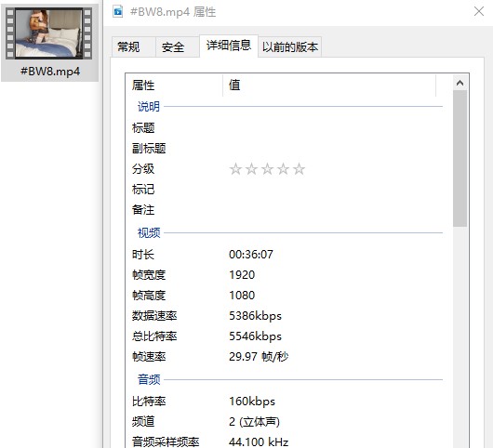Click the details list scrollbar thumb

click(460, 158)
